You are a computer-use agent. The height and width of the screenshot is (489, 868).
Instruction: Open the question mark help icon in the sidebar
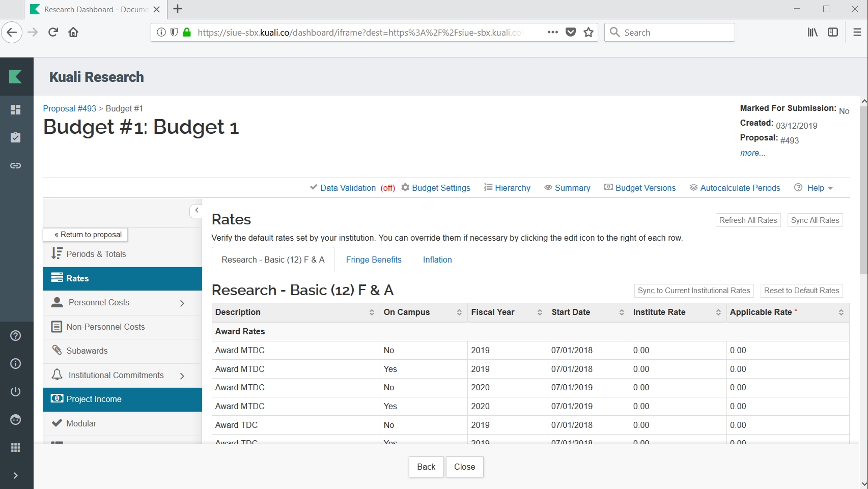click(16, 335)
